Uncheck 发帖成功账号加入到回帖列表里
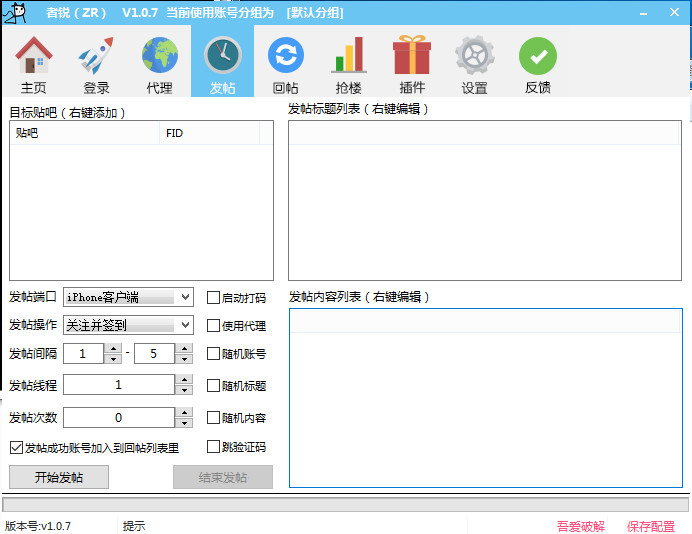The image size is (692, 534). (x=16, y=448)
